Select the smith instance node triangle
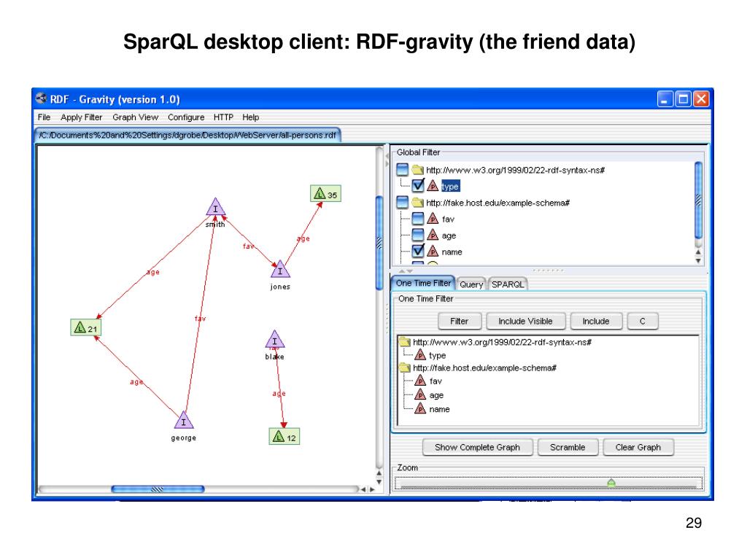This screenshot has width=747, height=560. tap(216, 208)
